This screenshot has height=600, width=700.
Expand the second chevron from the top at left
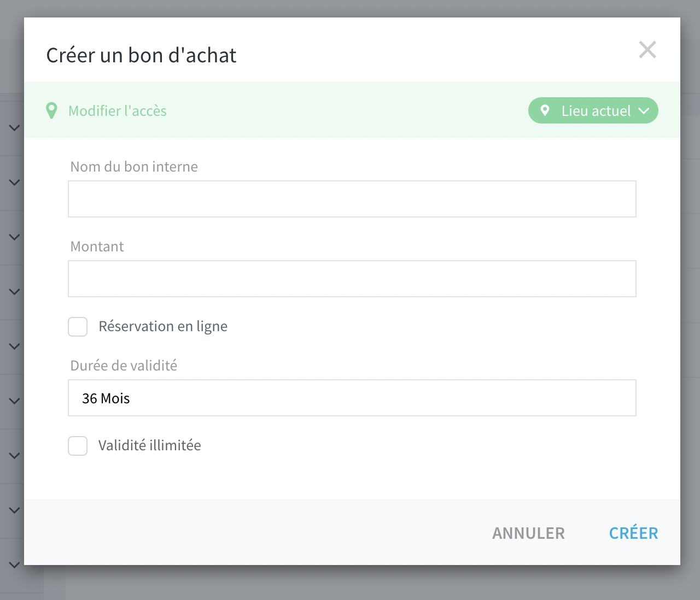15,183
